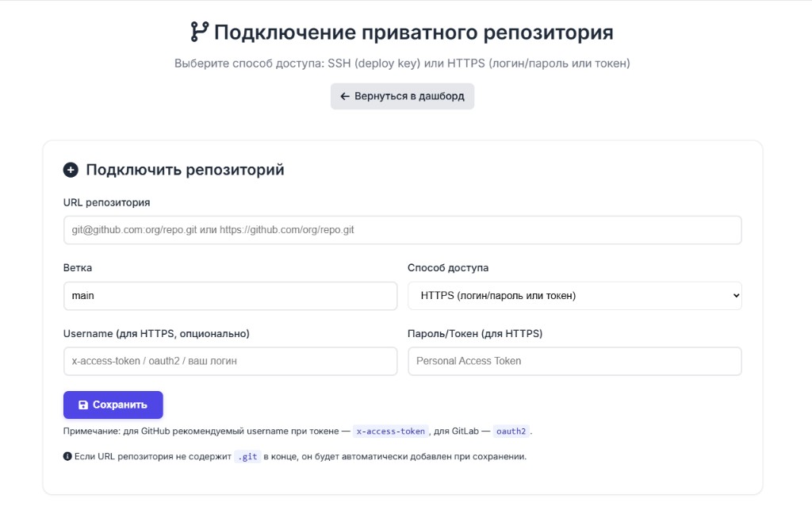The image size is (812, 514).
Task: Click the Username (для HTTPS, опционально) label
Action: [156, 334]
